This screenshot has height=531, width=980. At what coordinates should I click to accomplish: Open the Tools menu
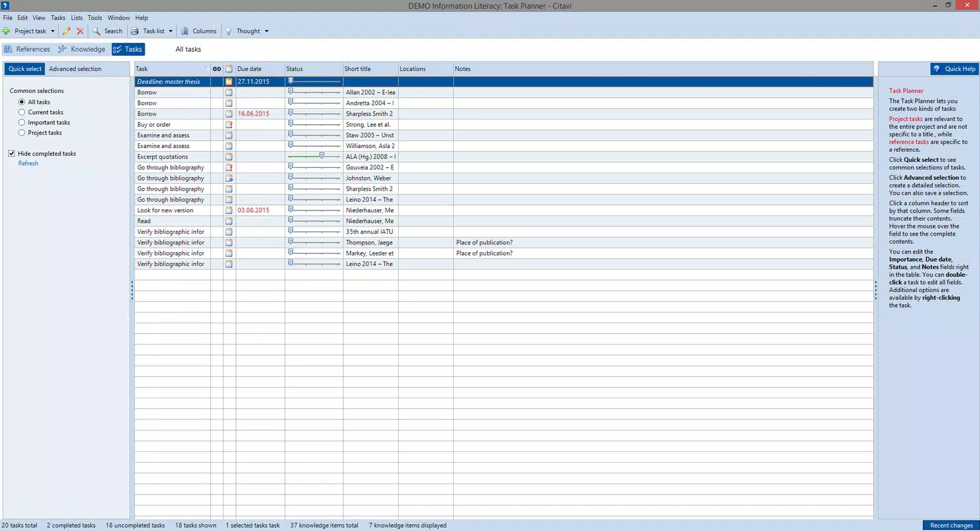tap(95, 18)
